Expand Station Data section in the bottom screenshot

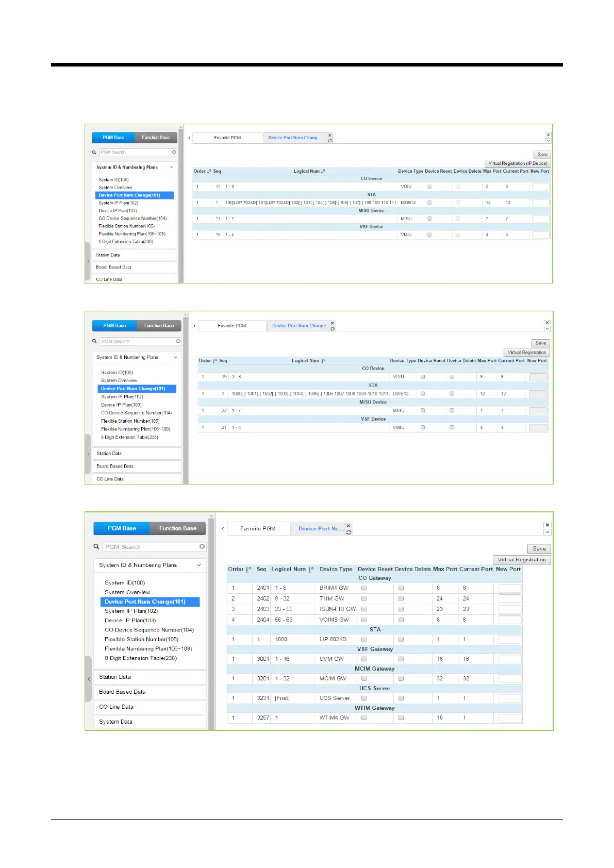pyautogui.click(x=150, y=677)
